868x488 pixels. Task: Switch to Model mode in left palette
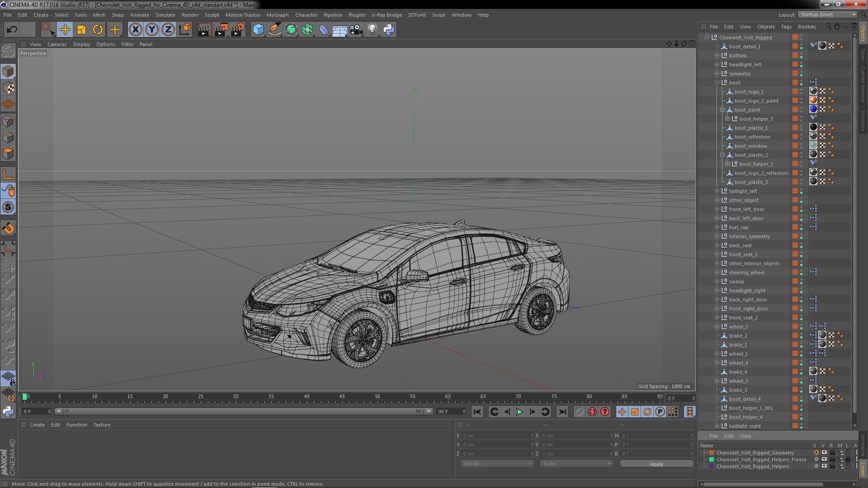8,71
